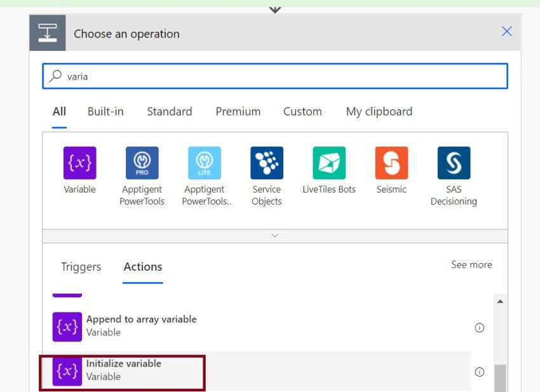Click the info icon beside Initialize variable
The height and width of the screenshot is (392, 540).
pyautogui.click(x=480, y=372)
